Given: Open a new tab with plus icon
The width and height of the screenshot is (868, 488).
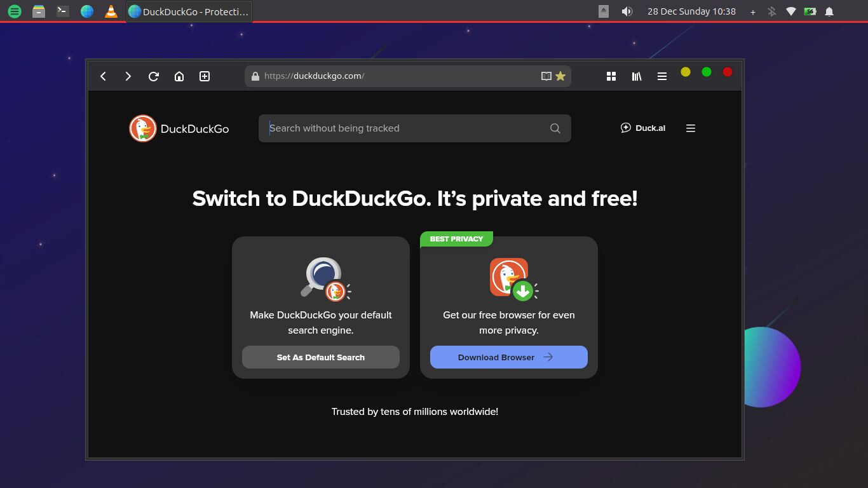Looking at the screenshot, I should [205, 76].
